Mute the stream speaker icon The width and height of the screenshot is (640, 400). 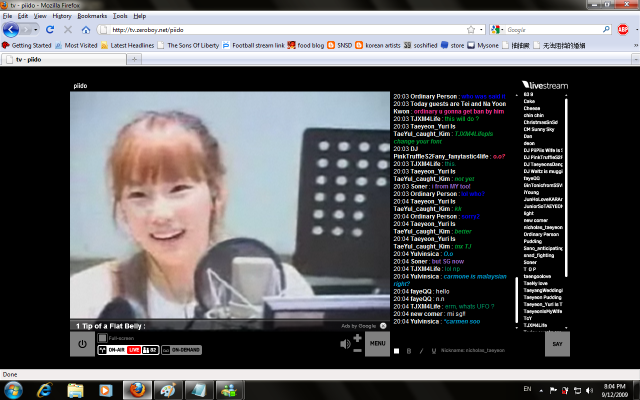346,344
